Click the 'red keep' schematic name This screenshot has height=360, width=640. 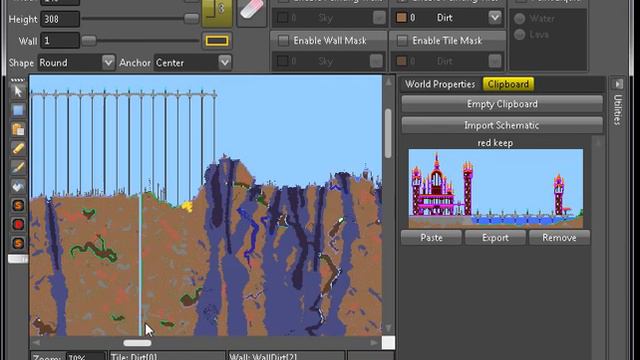(x=495, y=143)
